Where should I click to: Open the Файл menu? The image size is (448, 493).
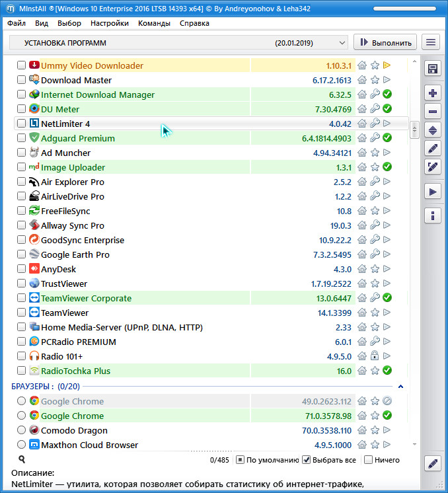click(17, 23)
